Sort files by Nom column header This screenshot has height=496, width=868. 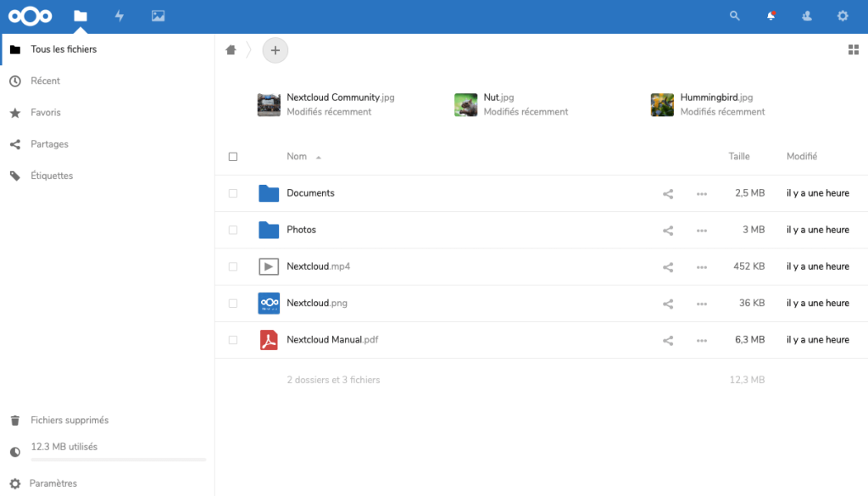tap(297, 157)
